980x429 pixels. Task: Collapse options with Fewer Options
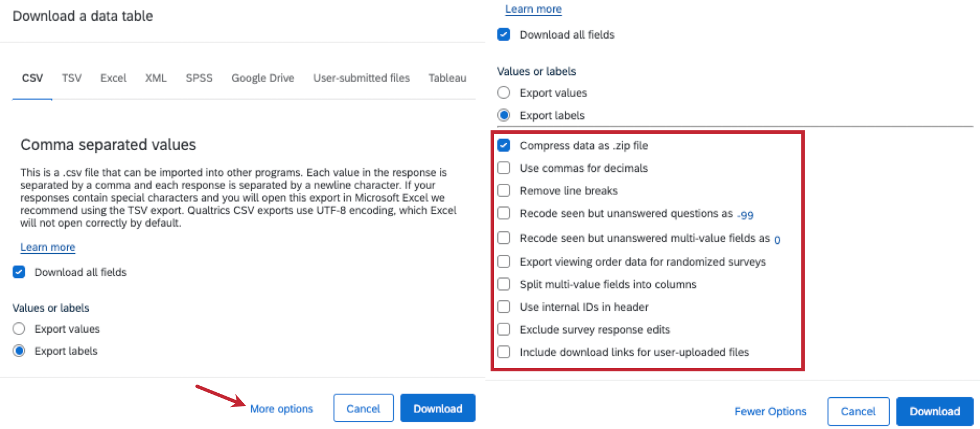pos(770,411)
